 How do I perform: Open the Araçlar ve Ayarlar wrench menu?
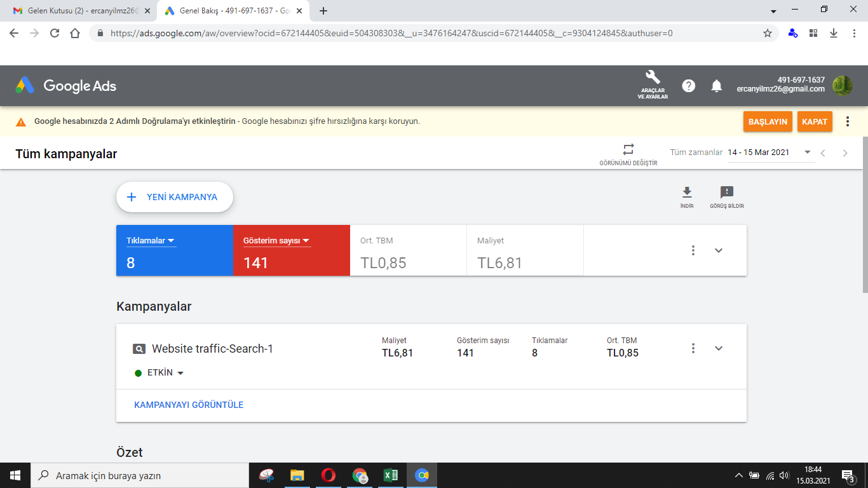pyautogui.click(x=653, y=85)
